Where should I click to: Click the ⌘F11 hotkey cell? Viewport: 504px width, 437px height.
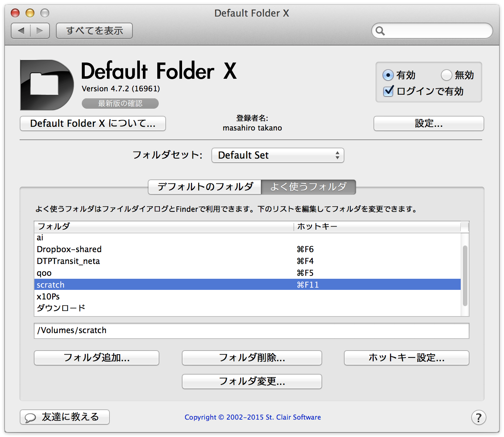[x=308, y=285]
